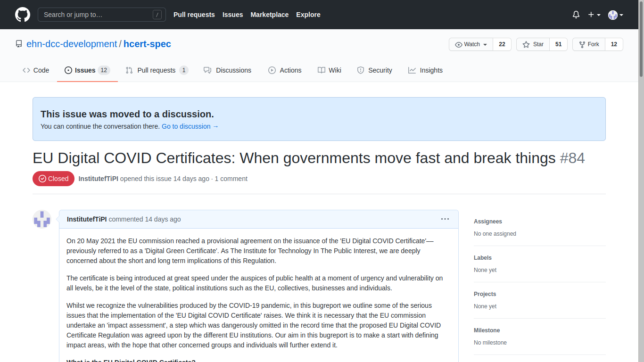Screen dimensions: 644x362
Task: Click the GitHub octocat logo
Action: 23,15
